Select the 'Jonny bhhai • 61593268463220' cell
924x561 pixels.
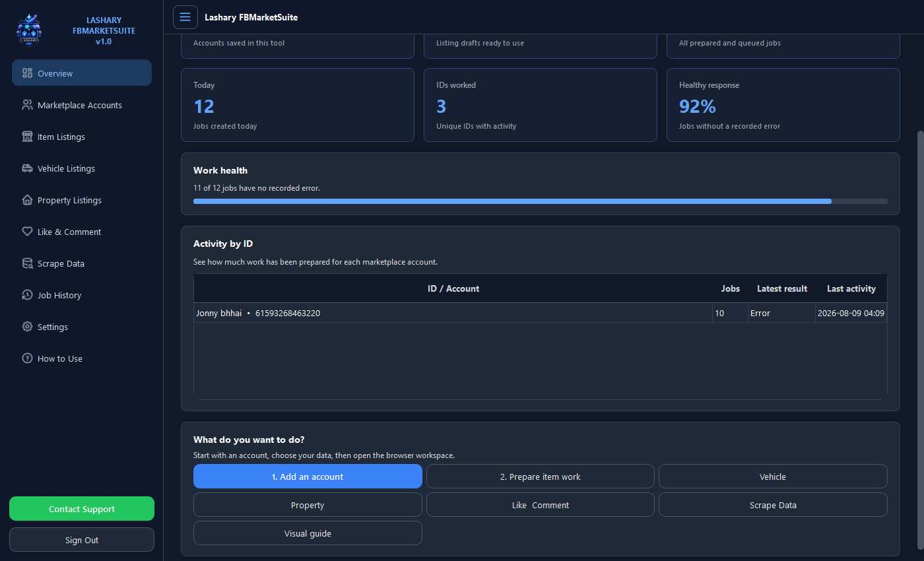tap(453, 313)
